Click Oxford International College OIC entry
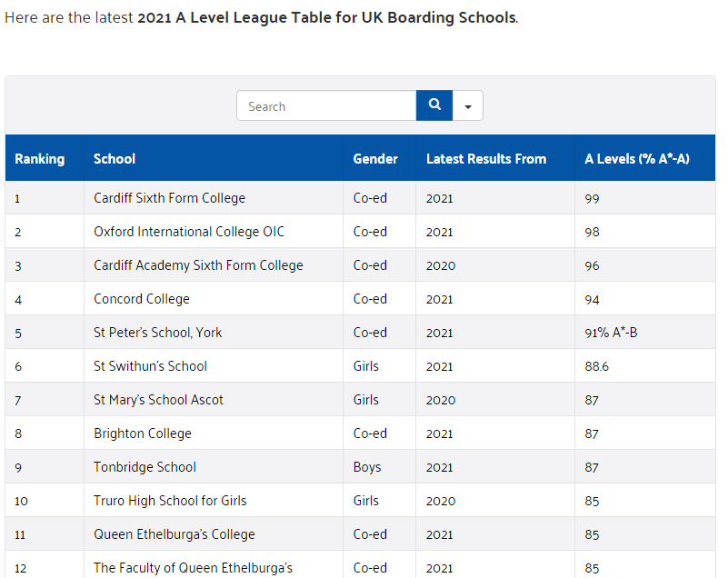 pos(189,232)
